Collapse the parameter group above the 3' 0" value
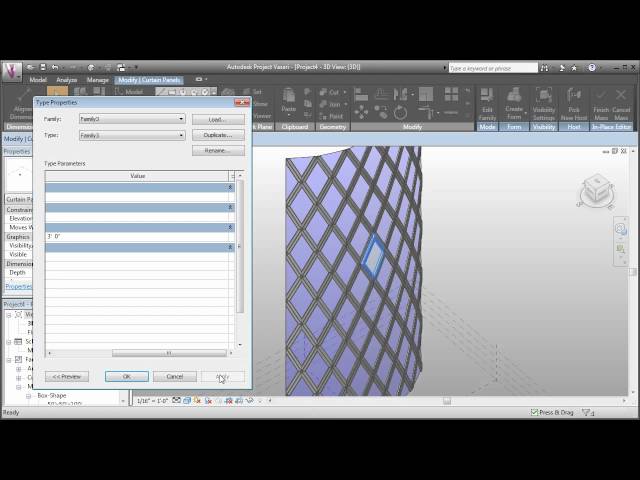The image size is (640, 480). point(230,227)
